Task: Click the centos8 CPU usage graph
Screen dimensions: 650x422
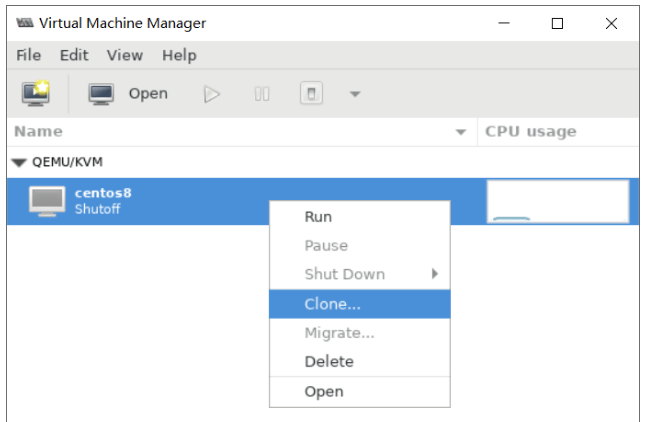Action: coord(558,201)
